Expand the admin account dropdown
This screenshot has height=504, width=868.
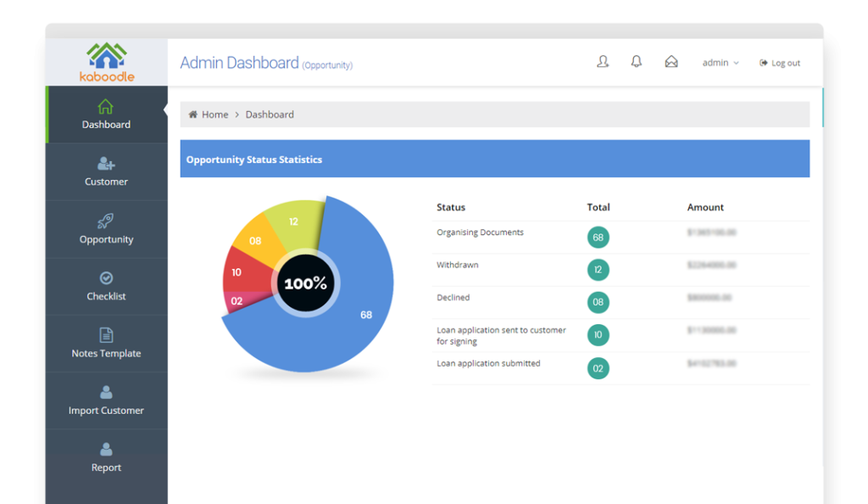point(721,63)
